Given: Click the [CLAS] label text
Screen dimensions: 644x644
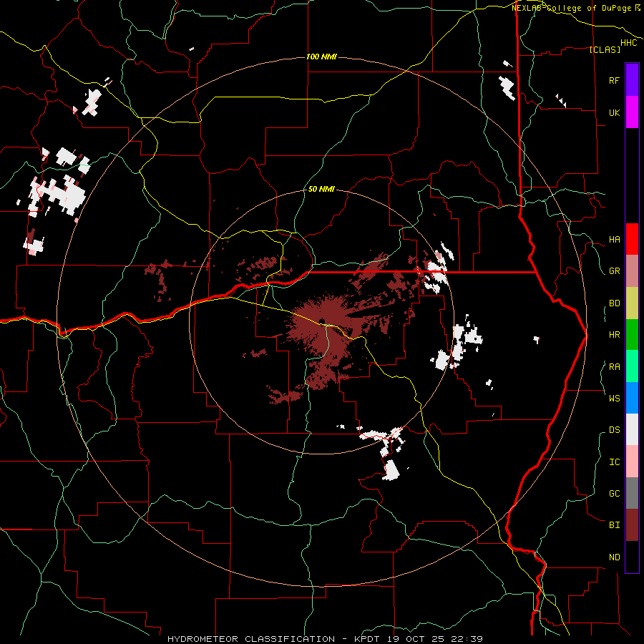Looking at the screenshot, I should tap(605, 49).
